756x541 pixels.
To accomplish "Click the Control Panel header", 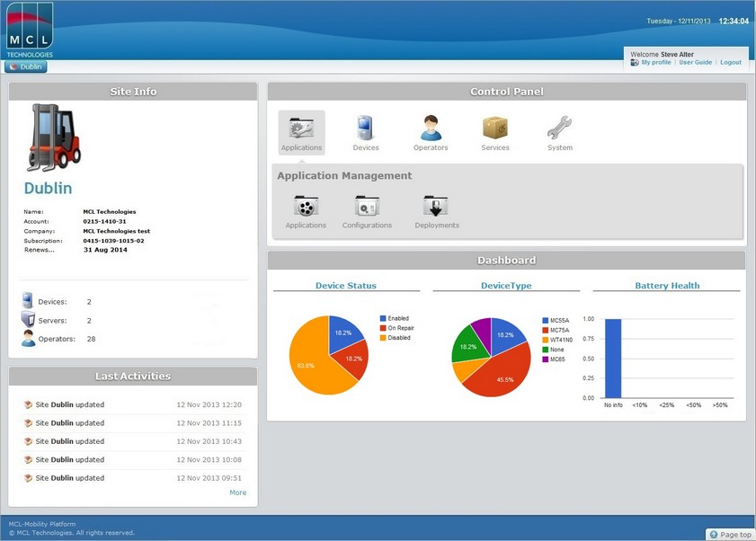I will tap(507, 91).
